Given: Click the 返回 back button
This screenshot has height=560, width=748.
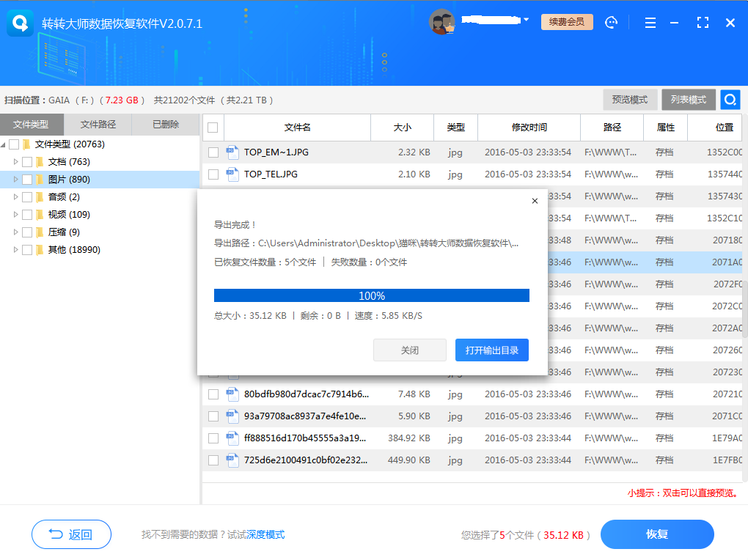Looking at the screenshot, I should coord(72,534).
